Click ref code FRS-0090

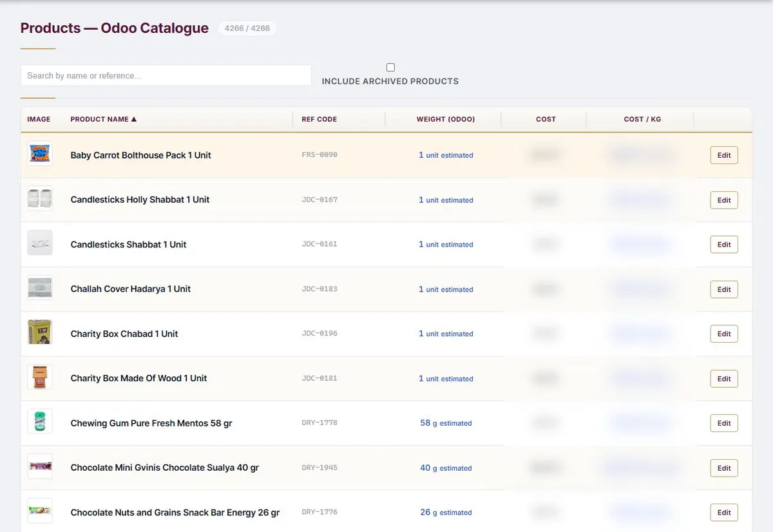click(320, 155)
